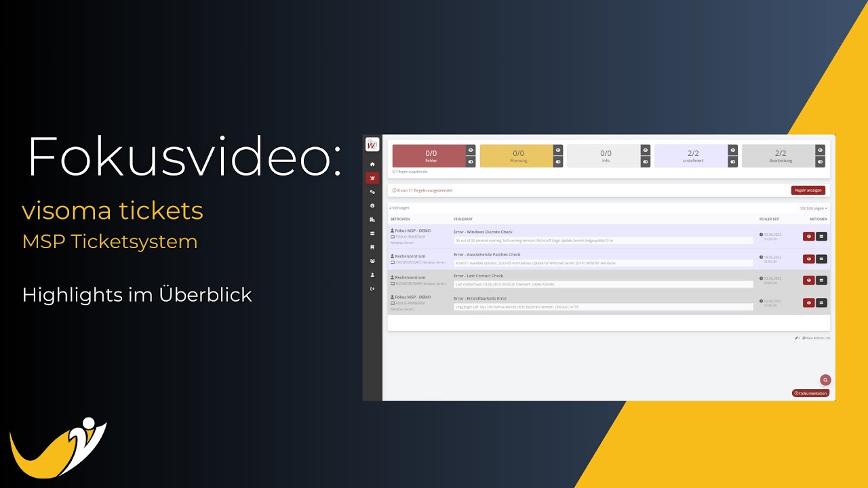The height and width of the screenshot is (488, 868).
Task: Click red eye button for Last Contact Check
Action: [x=808, y=280]
